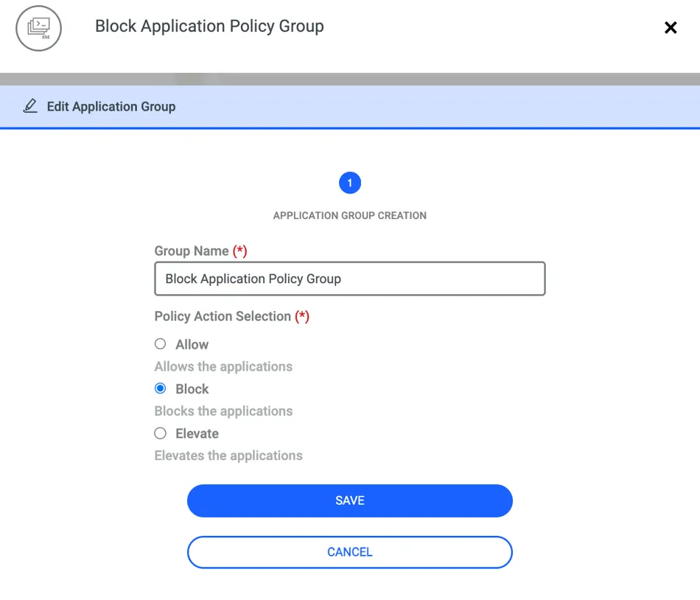Screen dimensions: 700x600
Task: Click the pencil edit icon
Action: click(x=30, y=106)
